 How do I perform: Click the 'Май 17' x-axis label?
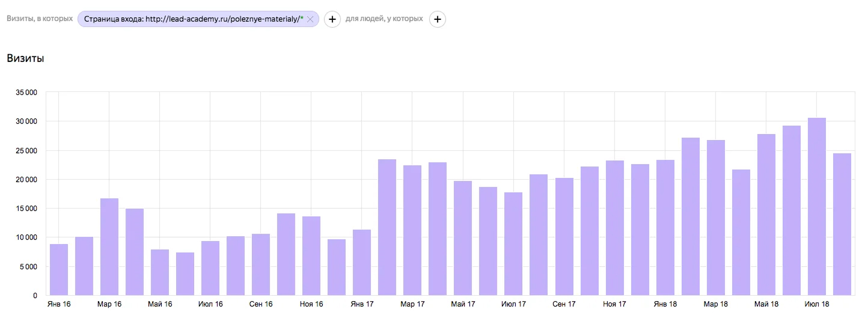(463, 304)
